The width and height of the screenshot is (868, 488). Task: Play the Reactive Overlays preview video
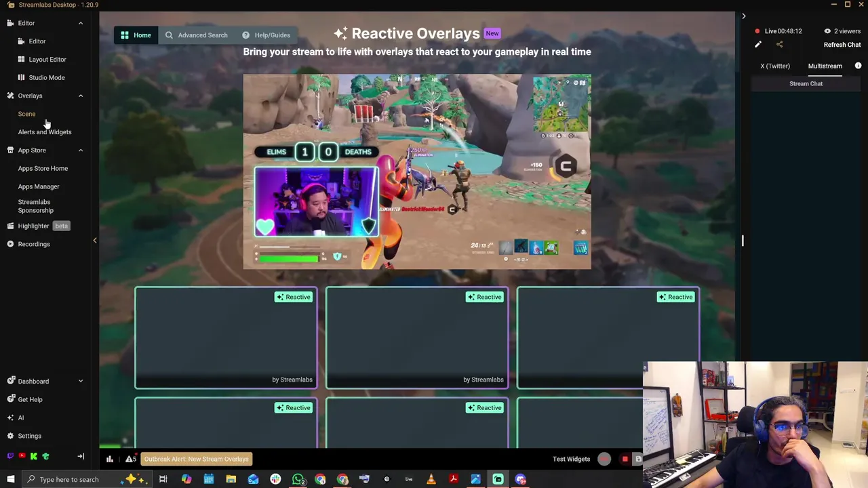[x=417, y=171]
